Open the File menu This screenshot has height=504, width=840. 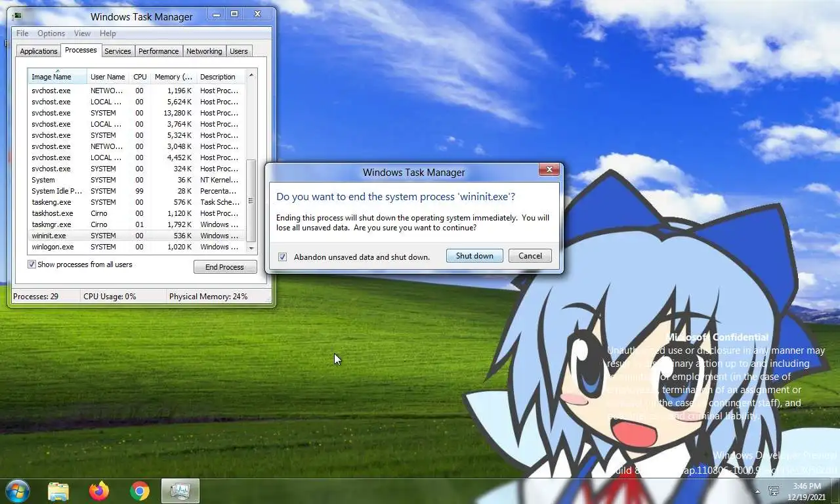(22, 33)
